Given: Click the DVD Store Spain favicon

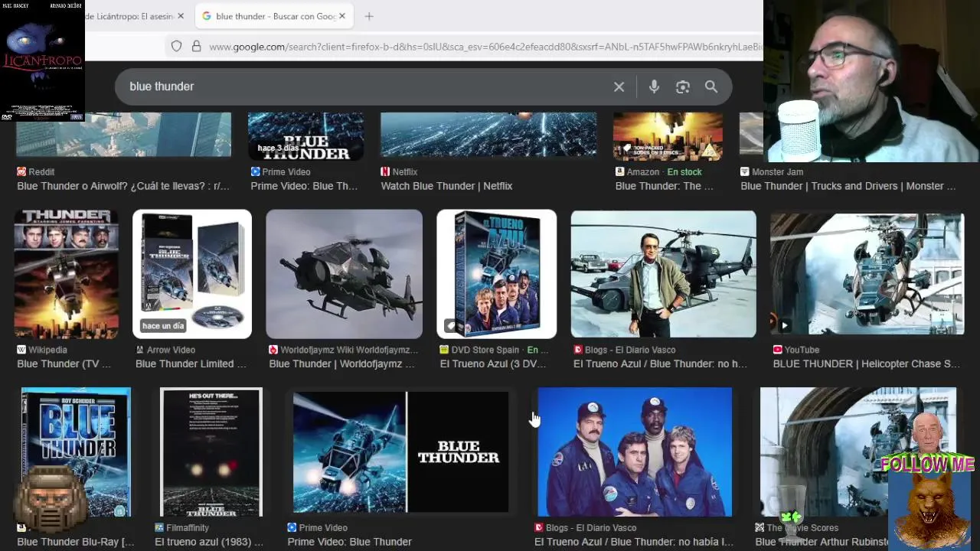Looking at the screenshot, I should (x=444, y=350).
